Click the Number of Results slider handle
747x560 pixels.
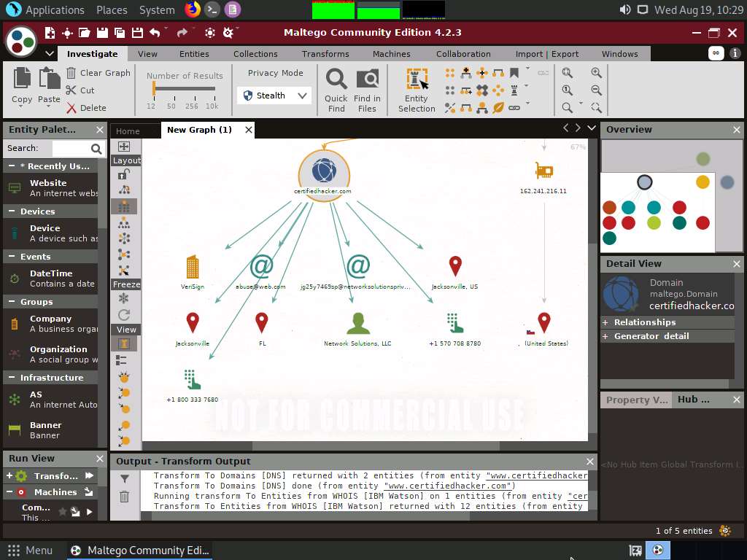154,88
